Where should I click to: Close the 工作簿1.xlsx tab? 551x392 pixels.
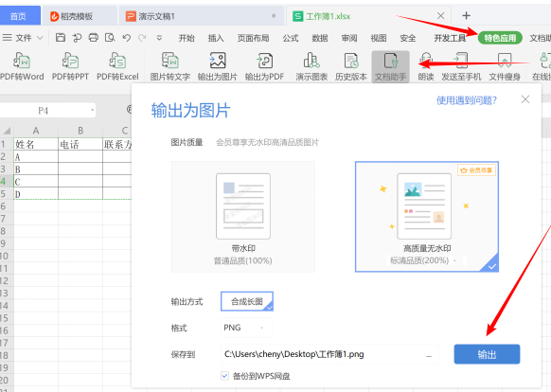point(440,15)
